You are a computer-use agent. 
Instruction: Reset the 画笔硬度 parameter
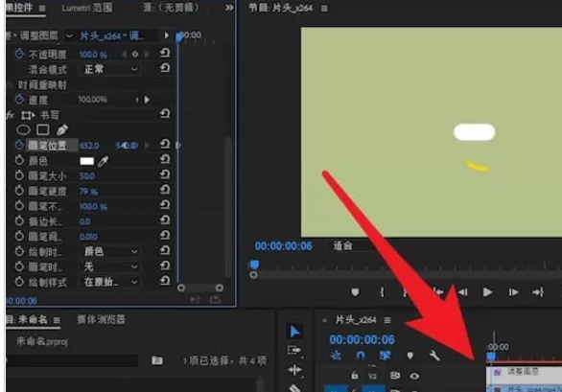coord(165,189)
